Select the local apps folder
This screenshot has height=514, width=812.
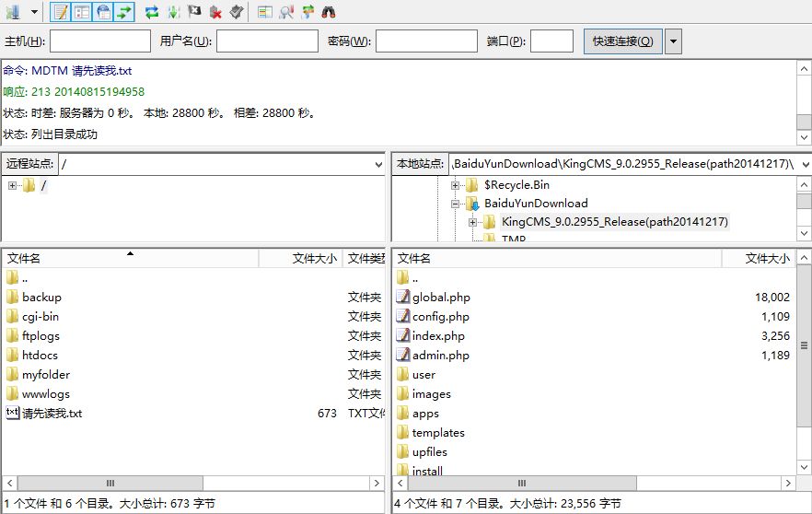pos(425,414)
